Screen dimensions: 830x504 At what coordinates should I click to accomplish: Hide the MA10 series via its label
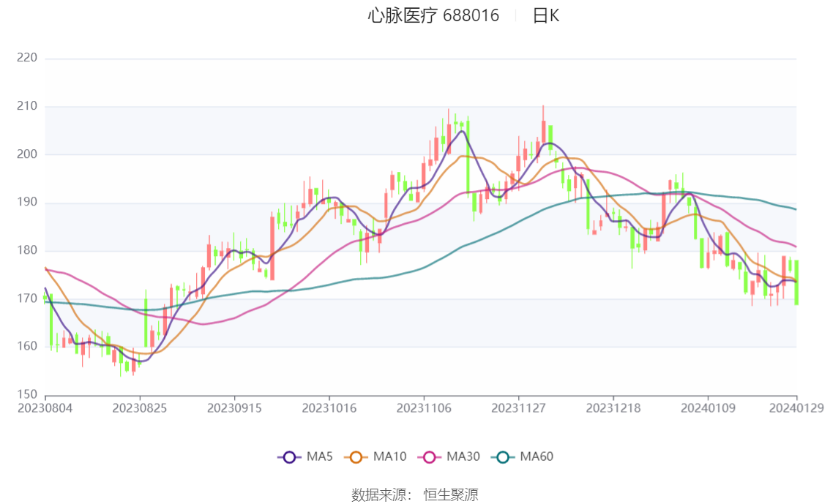389,456
